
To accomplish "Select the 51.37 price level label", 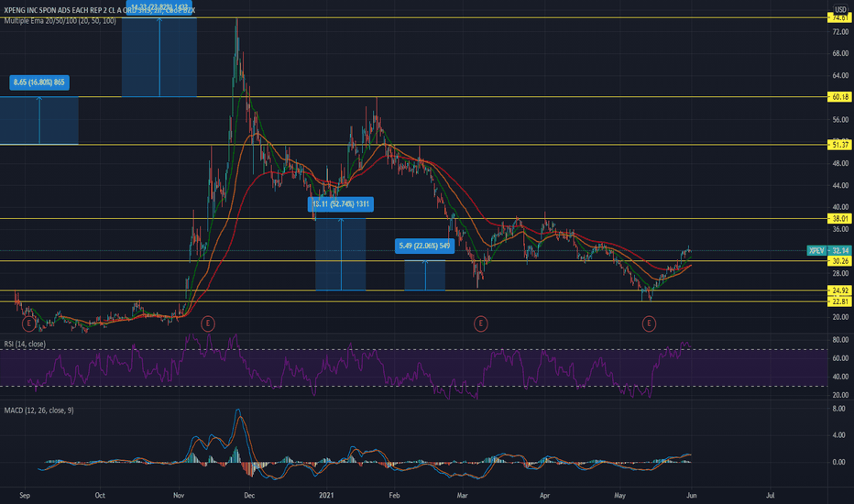I will 839,145.
